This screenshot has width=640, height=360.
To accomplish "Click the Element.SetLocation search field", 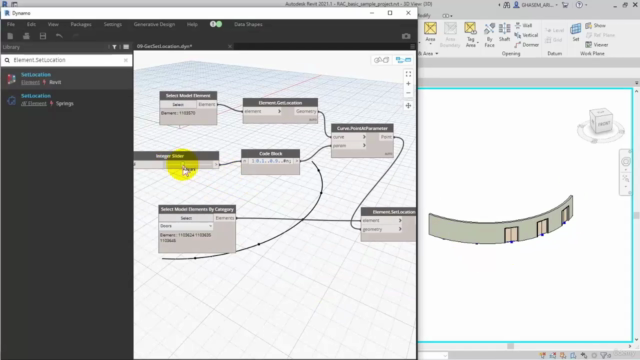I will [x=67, y=60].
